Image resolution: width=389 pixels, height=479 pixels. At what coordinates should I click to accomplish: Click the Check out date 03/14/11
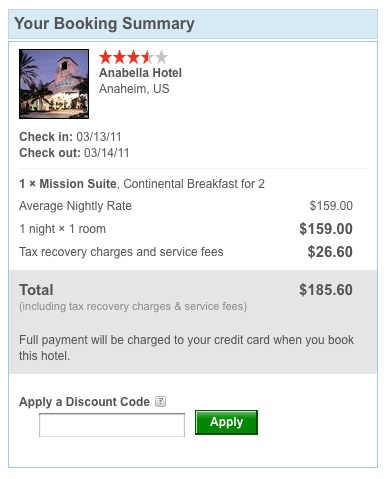click(106, 153)
